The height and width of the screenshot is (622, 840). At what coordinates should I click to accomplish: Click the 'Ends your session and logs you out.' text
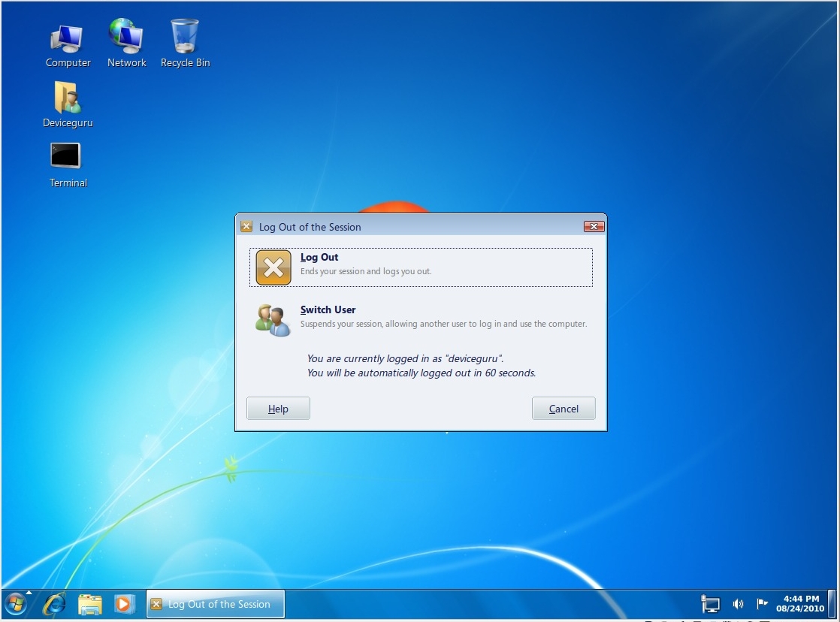(x=366, y=271)
